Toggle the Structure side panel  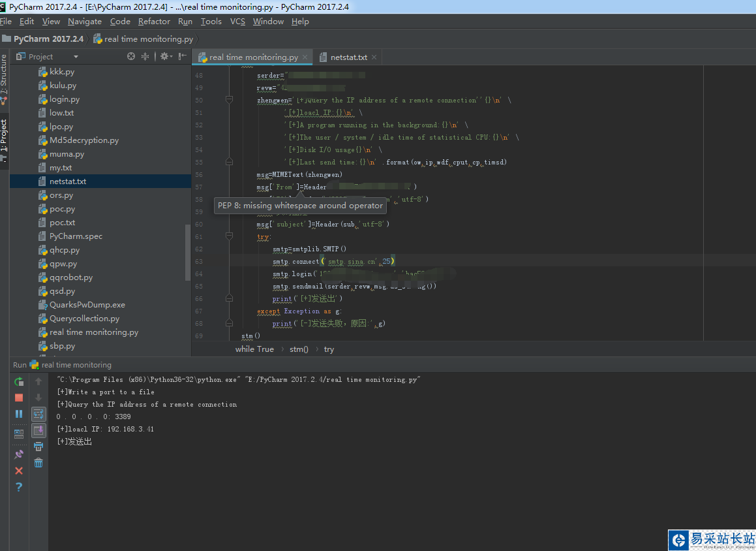[4, 75]
